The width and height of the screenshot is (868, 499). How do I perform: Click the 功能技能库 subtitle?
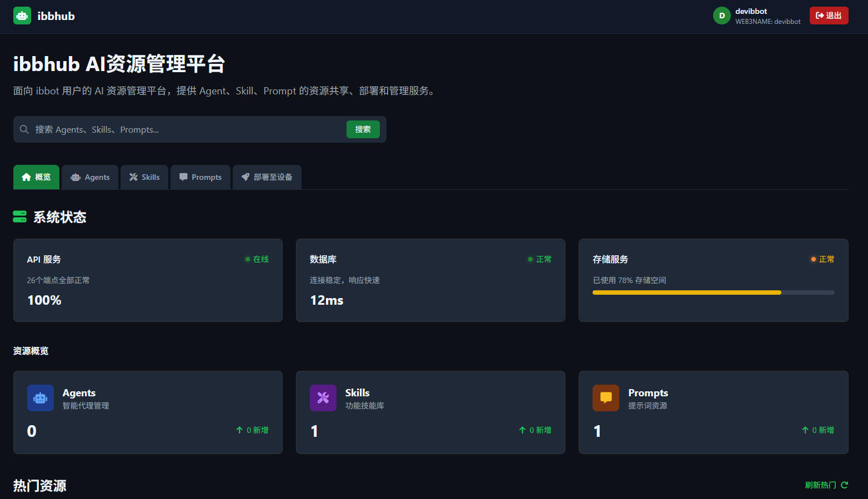point(365,406)
